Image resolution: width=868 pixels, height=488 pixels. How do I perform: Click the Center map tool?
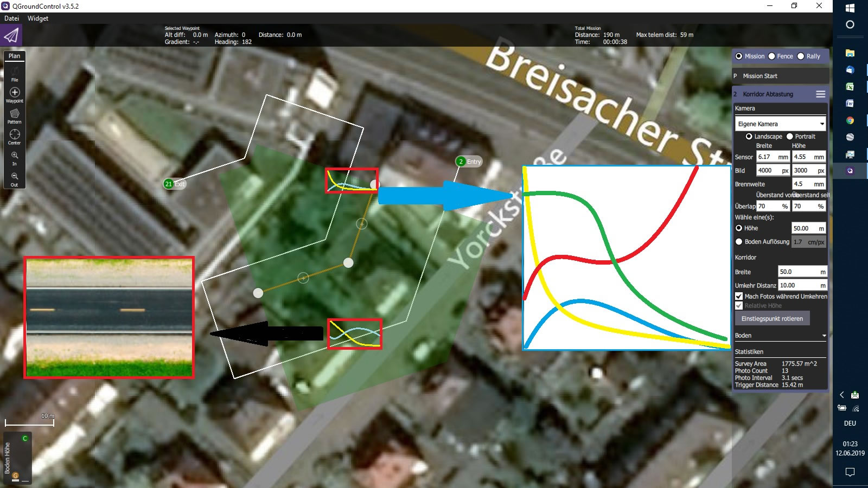coord(15,136)
